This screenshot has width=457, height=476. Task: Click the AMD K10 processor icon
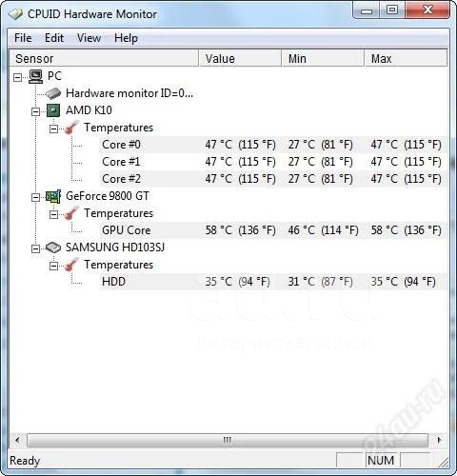[53, 110]
